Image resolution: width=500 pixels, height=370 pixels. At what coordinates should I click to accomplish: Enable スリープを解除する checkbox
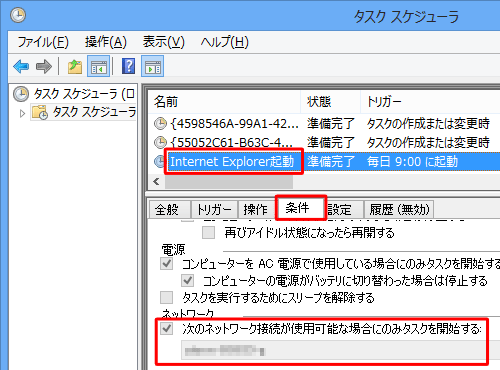[x=166, y=297]
